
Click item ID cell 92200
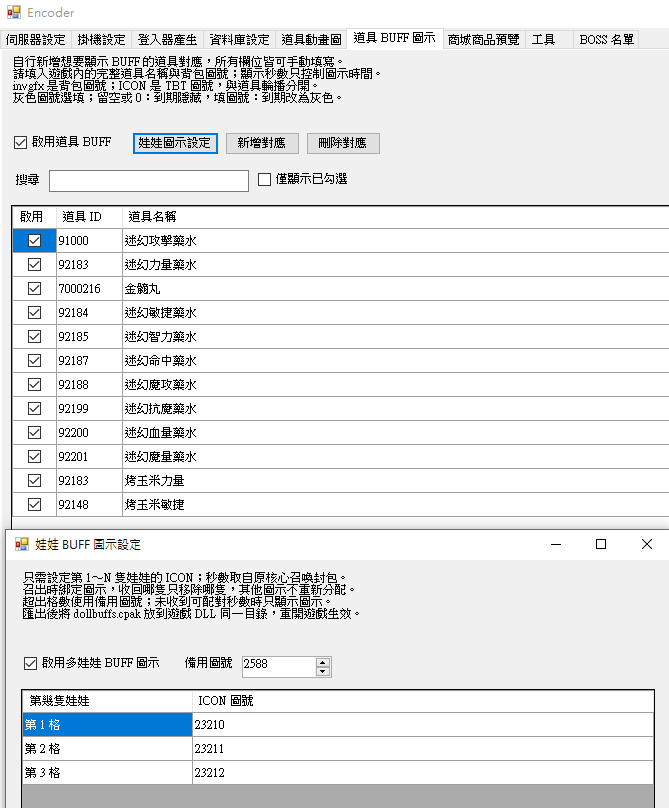(x=89, y=432)
